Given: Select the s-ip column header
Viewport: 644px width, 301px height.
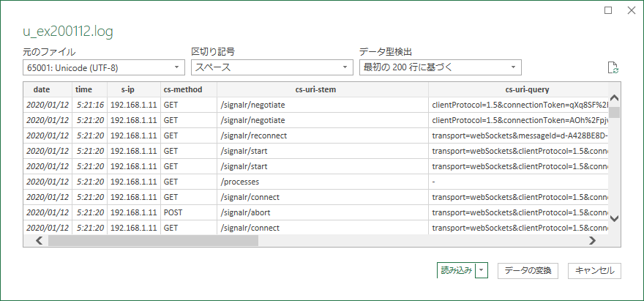Looking at the screenshot, I should point(134,89).
